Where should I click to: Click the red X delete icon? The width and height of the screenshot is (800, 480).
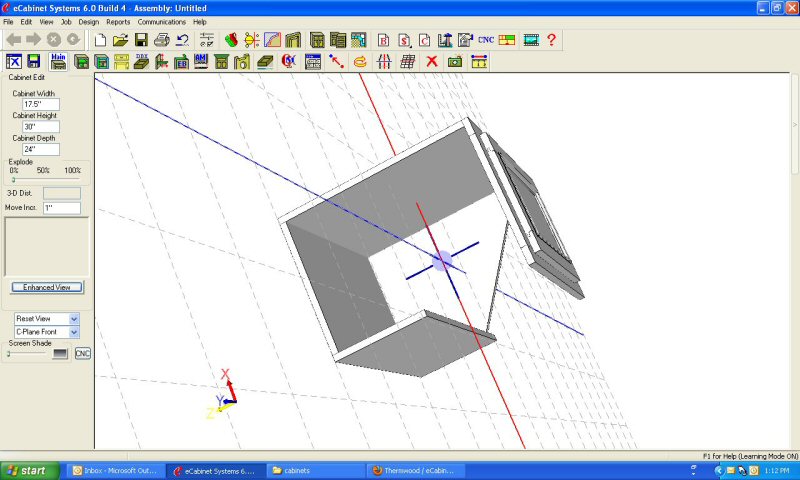point(432,61)
